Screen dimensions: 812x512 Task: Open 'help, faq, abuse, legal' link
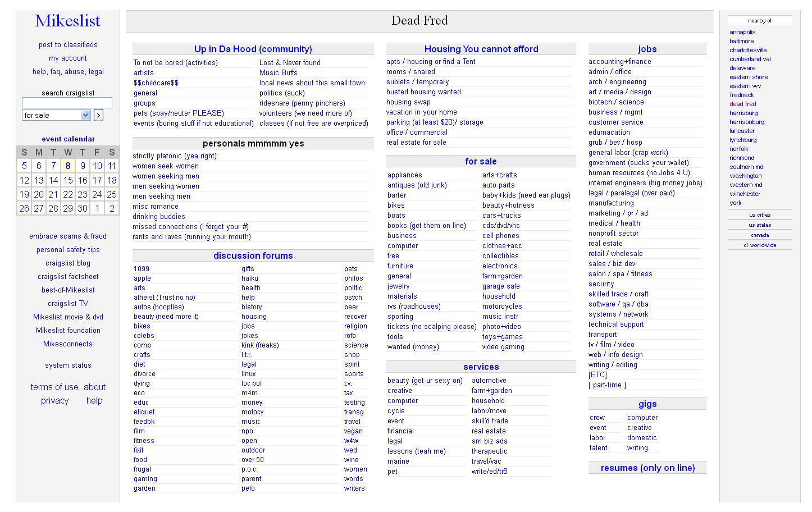(x=68, y=72)
